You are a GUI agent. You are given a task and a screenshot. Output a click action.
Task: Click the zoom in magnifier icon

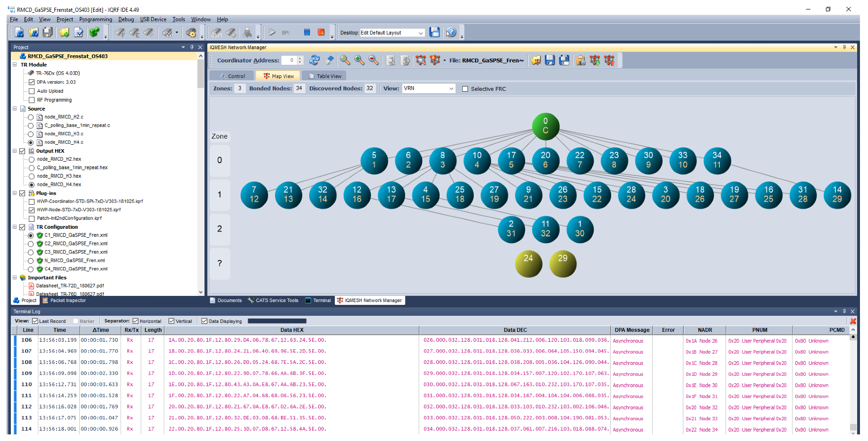coord(359,61)
